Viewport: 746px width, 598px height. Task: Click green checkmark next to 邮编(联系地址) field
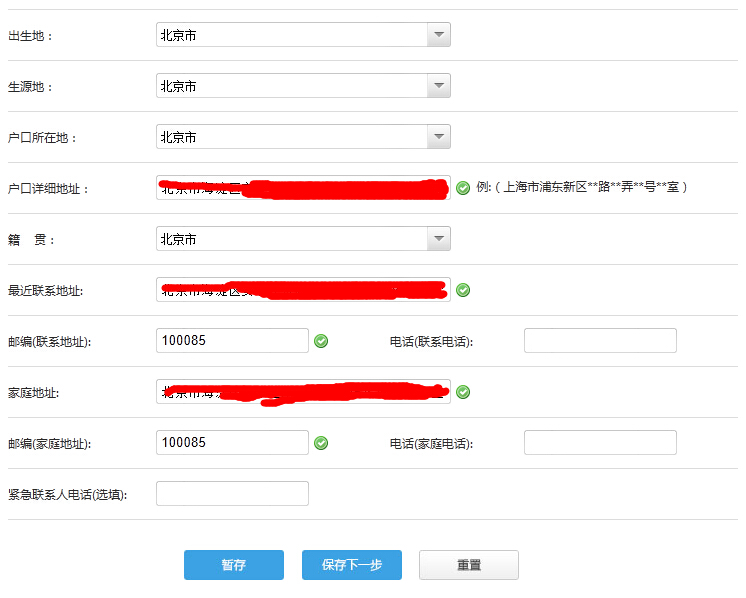coord(321,341)
